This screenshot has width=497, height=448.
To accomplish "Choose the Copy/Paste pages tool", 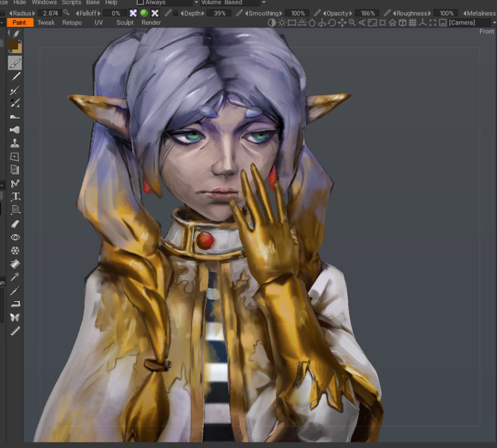I will pos(15,170).
